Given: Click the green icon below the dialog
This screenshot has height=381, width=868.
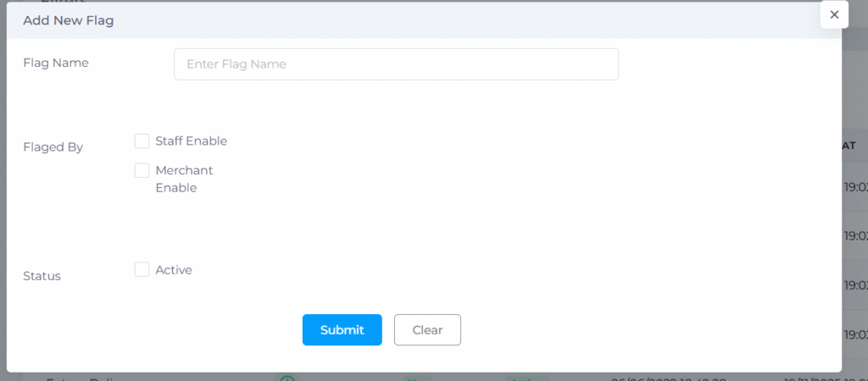Looking at the screenshot, I should (x=287, y=377).
